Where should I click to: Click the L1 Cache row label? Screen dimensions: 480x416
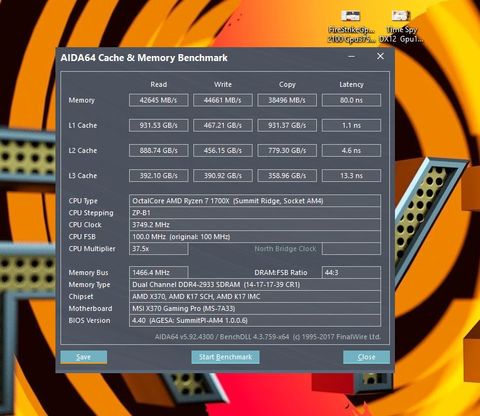tap(83, 125)
